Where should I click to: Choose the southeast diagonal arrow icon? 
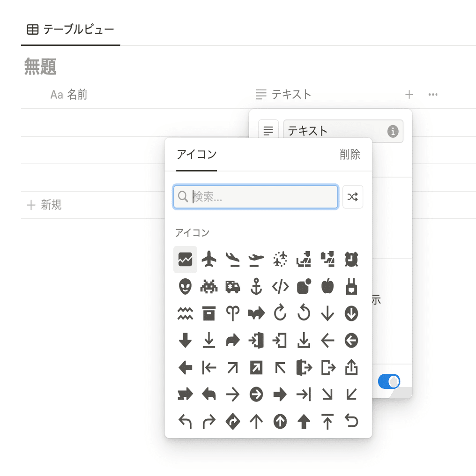tap(327, 394)
